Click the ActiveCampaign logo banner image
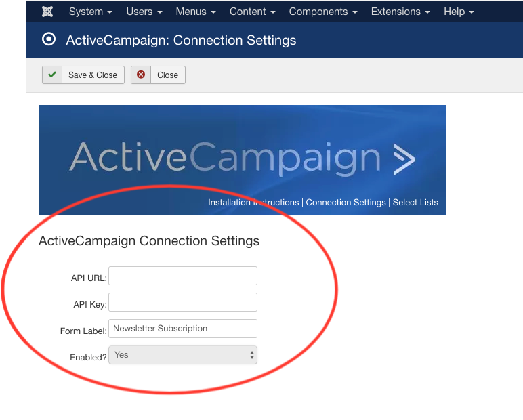523x420 pixels. click(242, 159)
